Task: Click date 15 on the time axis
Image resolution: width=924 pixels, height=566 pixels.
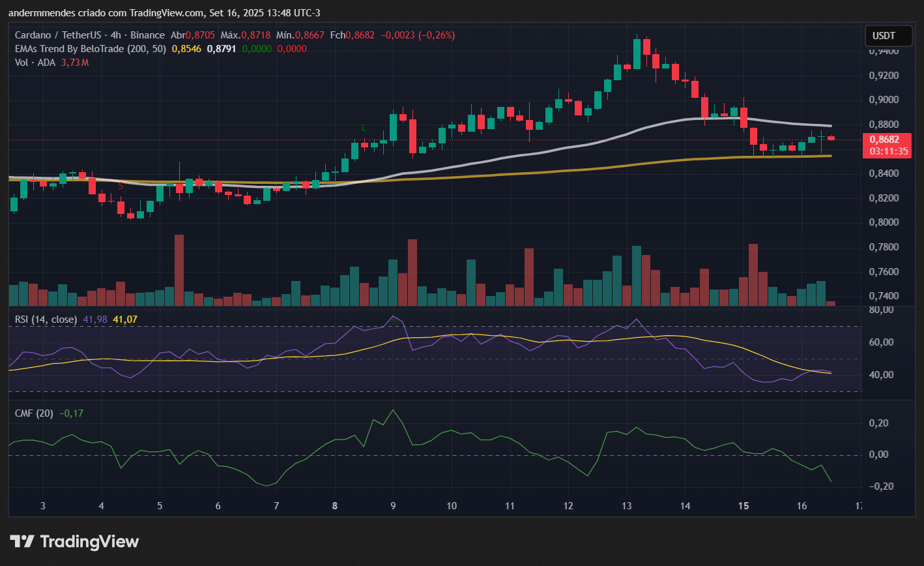Action: pyautogui.click(x=744, y=506)
